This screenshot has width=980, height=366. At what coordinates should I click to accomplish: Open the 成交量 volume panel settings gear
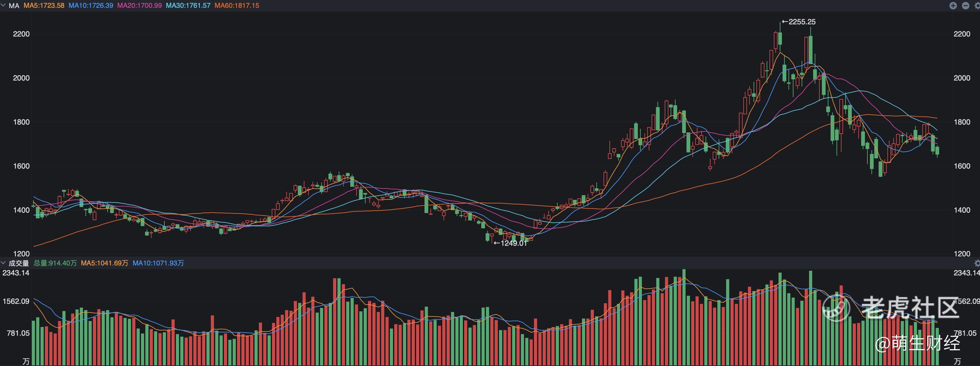[x=977, y=263]
